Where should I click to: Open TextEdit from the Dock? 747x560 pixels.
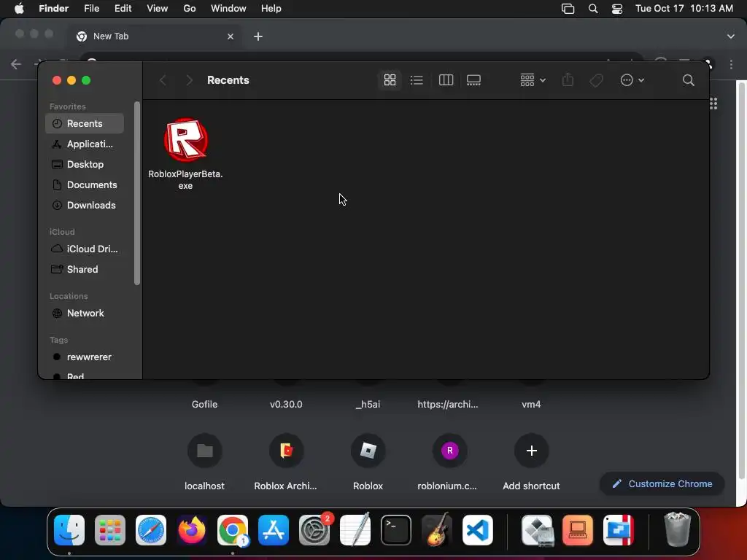pos(355,530)
